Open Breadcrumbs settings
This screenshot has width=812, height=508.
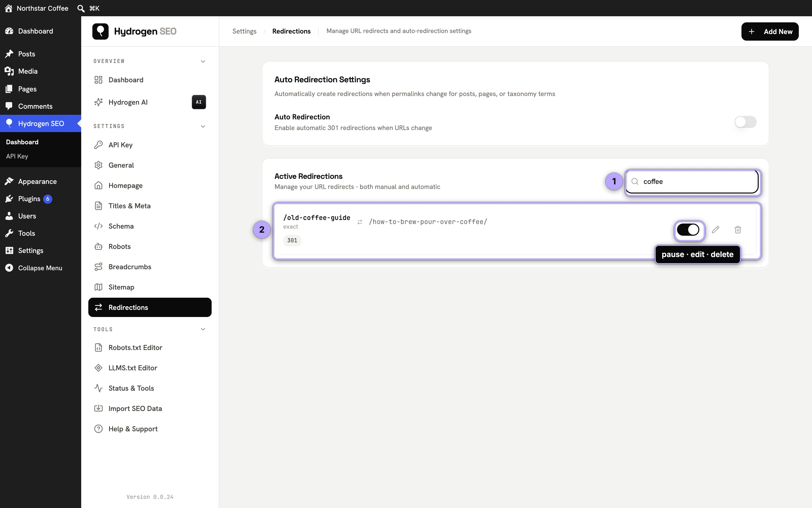point(150,267)
